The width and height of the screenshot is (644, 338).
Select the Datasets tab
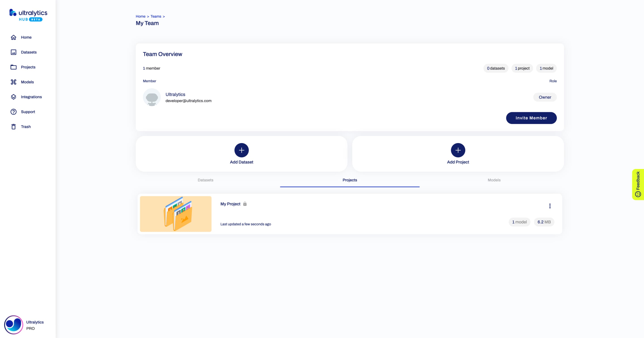[206, 180]
